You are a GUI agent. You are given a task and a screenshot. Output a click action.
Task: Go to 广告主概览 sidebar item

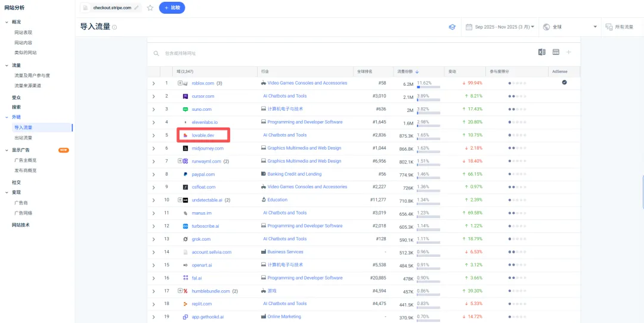[x=26, y=160]
